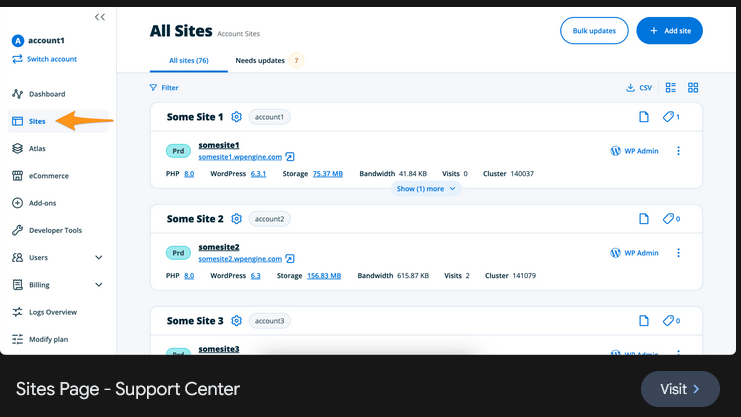Click WordPress version 6.3 link
Image resolution: width=741 pixels, height=417 pixels.
coord(256,276)
